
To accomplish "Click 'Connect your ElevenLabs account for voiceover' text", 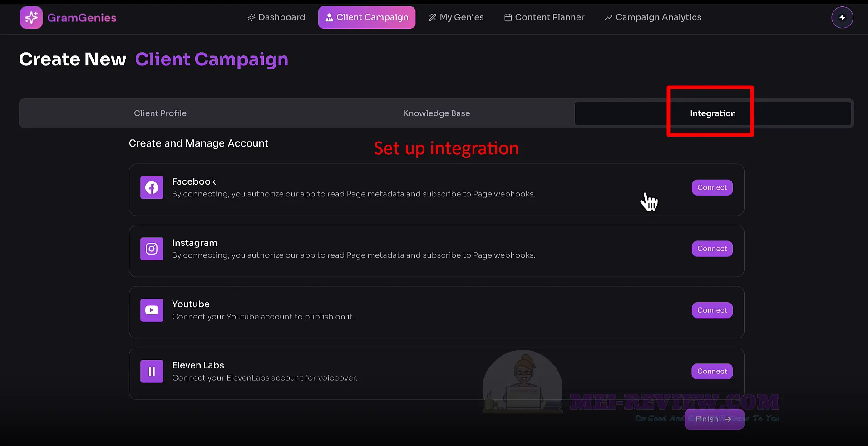I will click(x=265, y=378).
